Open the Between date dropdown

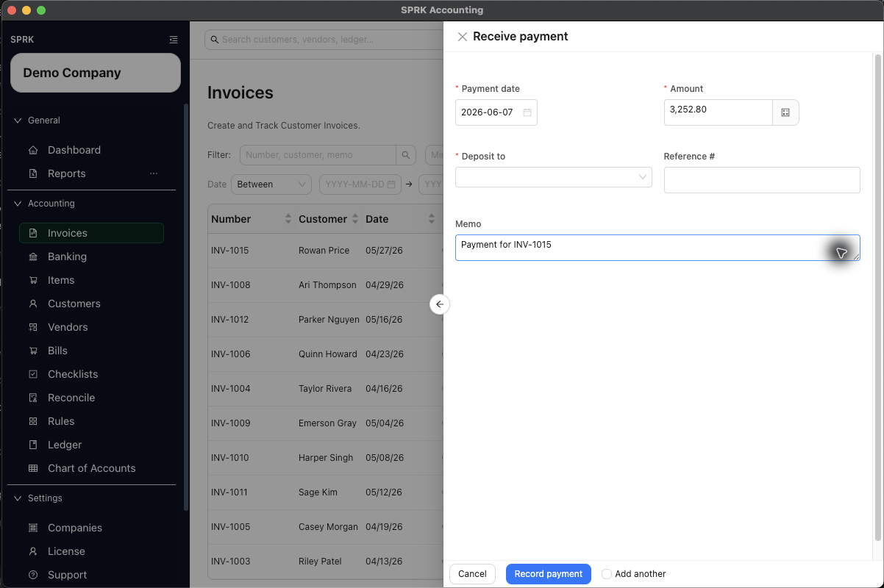tap(271, 184)
